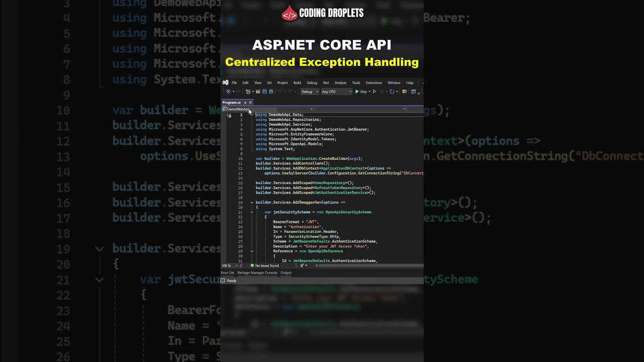Open the File menu

point(234,83)
